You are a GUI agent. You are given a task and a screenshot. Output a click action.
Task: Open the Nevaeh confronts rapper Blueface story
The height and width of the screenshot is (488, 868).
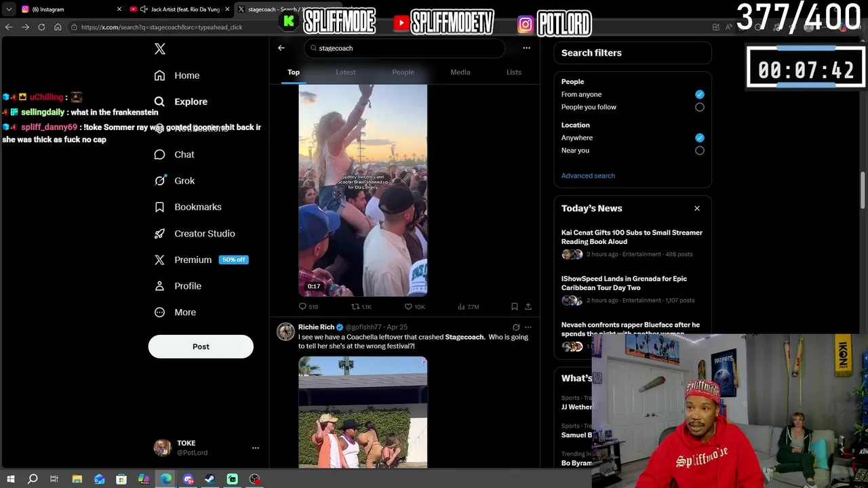pos(632,329)
